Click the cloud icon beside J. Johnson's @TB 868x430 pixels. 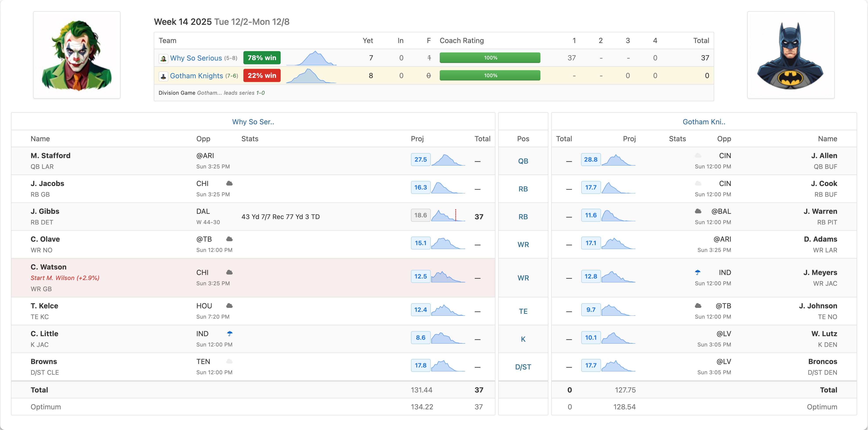coord(698,305)
